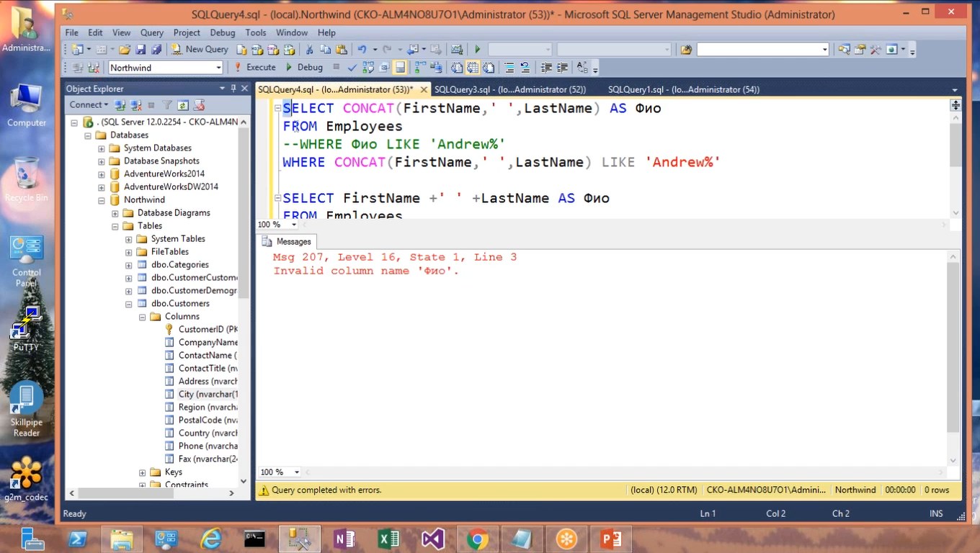Expand the AdventureWorks2014 database node
The image size is (980, 553).
click(102, 174)
